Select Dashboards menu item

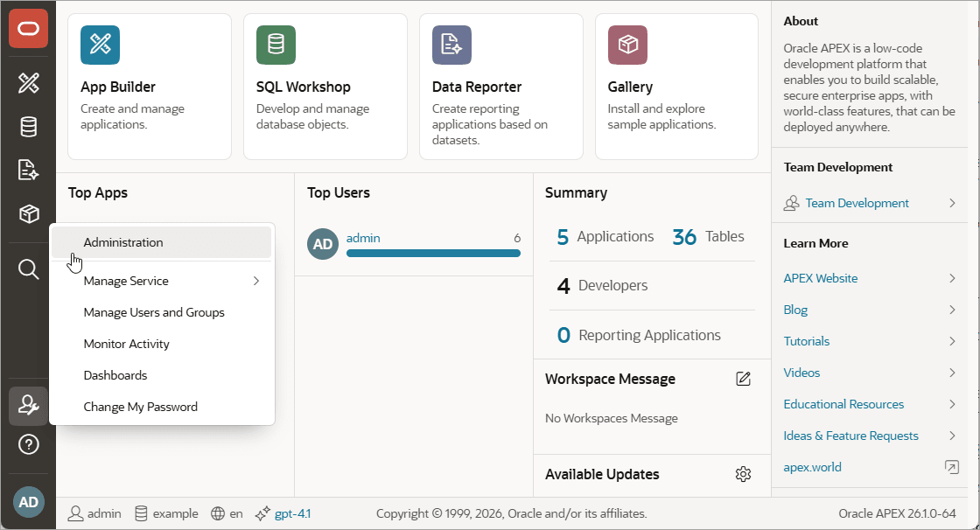tap(162, 375)
